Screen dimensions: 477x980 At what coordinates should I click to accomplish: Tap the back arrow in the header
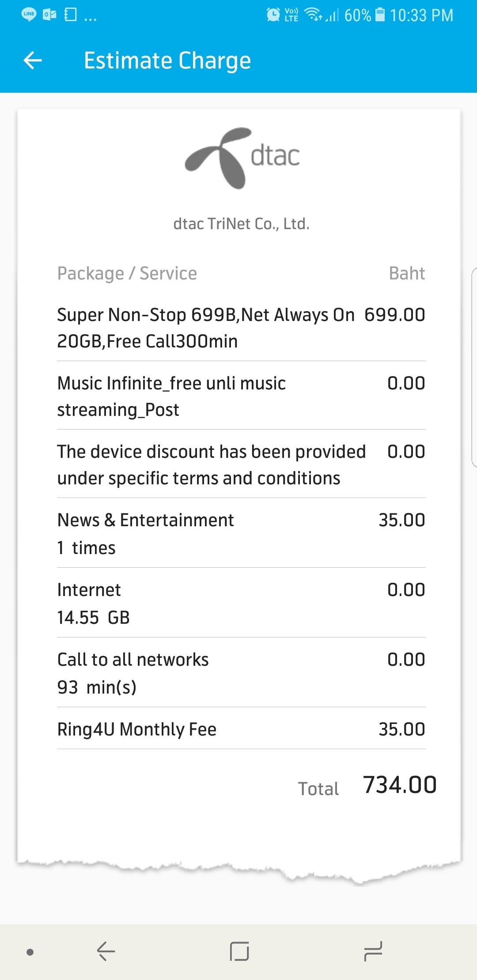33,60
